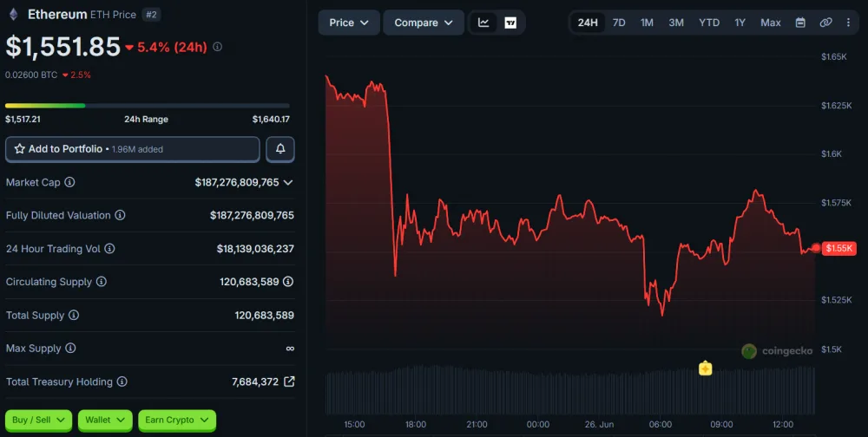Click the #2 rank badge

pyautogui.click(x=151, y=15)
